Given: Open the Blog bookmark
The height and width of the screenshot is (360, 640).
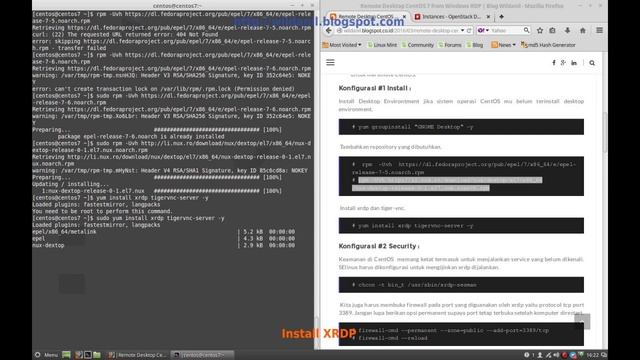Looking at the screenshot, I should tap(475, 45).
